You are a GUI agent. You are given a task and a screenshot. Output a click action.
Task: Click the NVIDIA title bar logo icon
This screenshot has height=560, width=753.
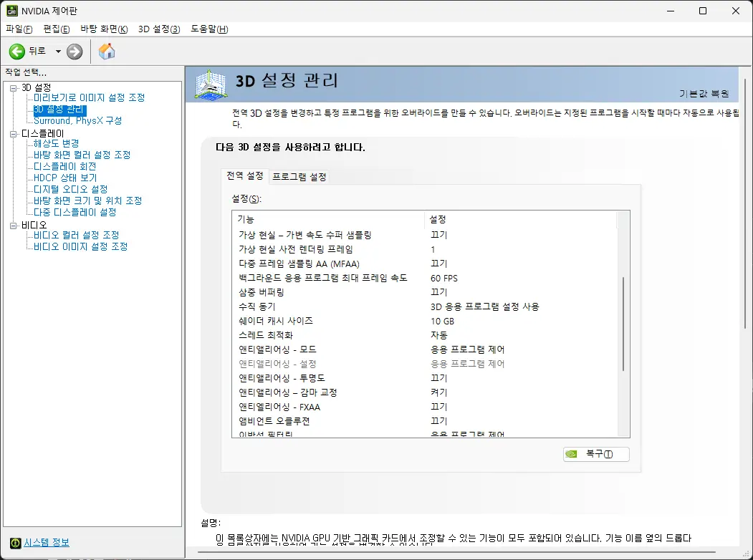pyautogui.click(x=12, y=11)
